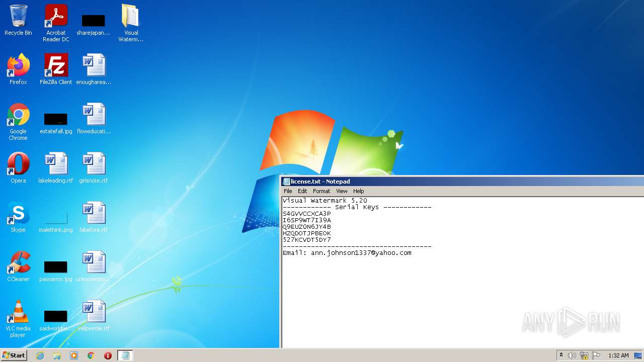Open Notepad Format menu
The height and width of the screenshot is (362, 644).
point(321,191)
